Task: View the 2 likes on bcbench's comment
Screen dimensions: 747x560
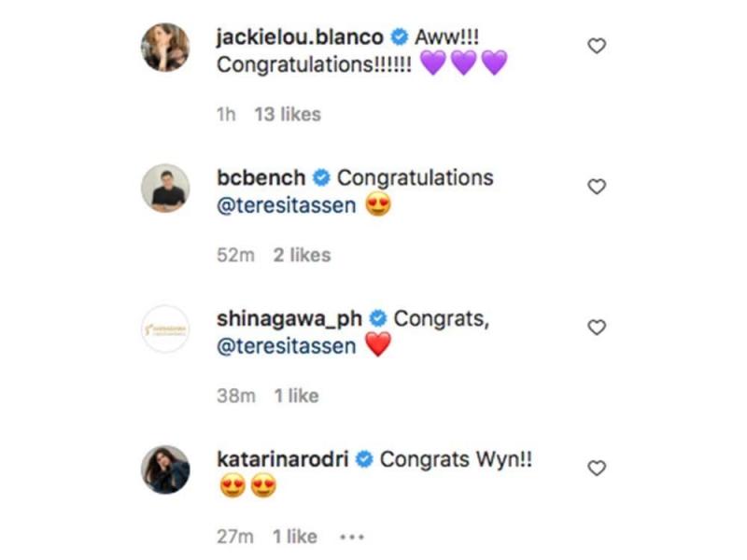Action: pyautogui.click(x=302, y=255)
